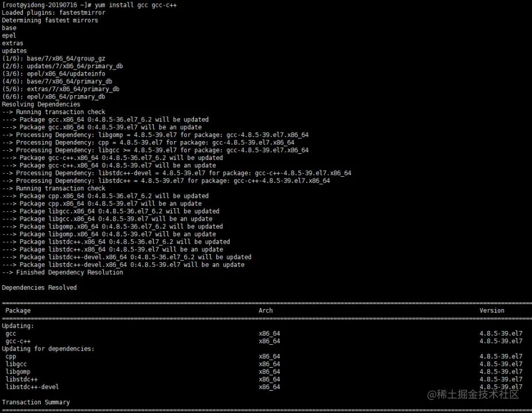The width and height of the screenshot is (532, 413).
Task: Click 'Package libstdc++.x86_64 0:4.8.5-36.el7_6.2 will be updated'
Action: coord(125,241)
